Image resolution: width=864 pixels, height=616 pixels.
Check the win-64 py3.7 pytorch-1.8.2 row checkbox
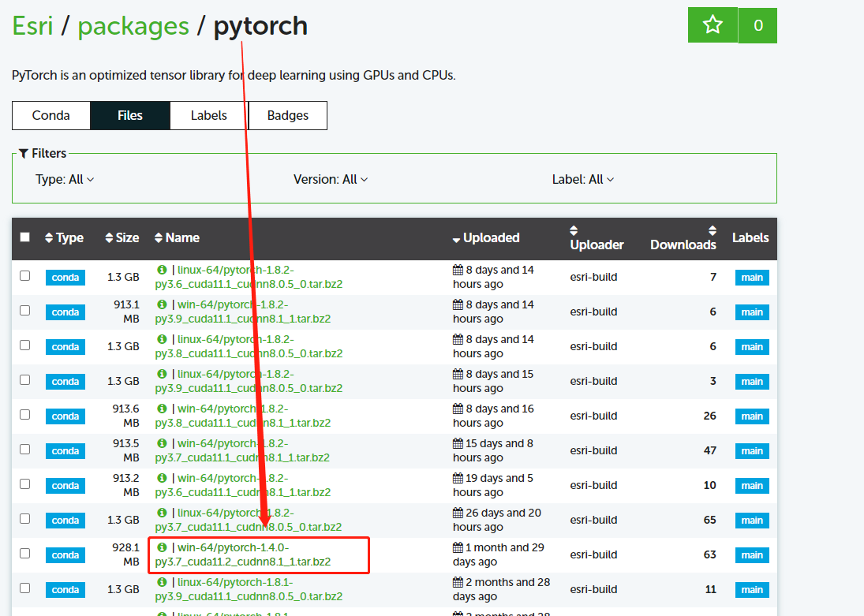pos(24,449)
